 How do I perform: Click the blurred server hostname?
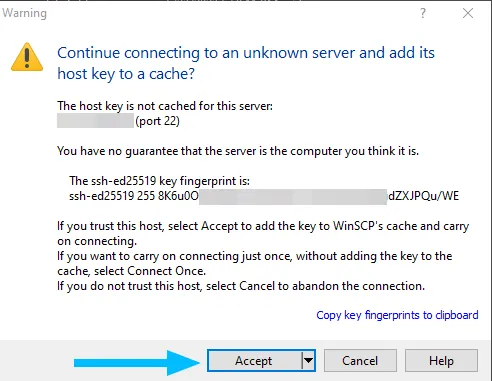[95, 121]
